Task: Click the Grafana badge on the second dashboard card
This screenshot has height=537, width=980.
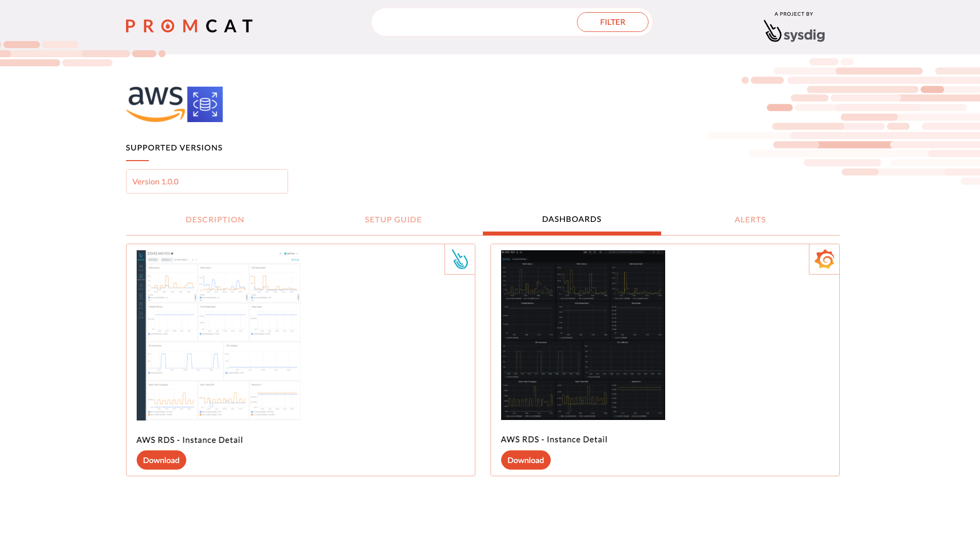Action: coord(824,259)
